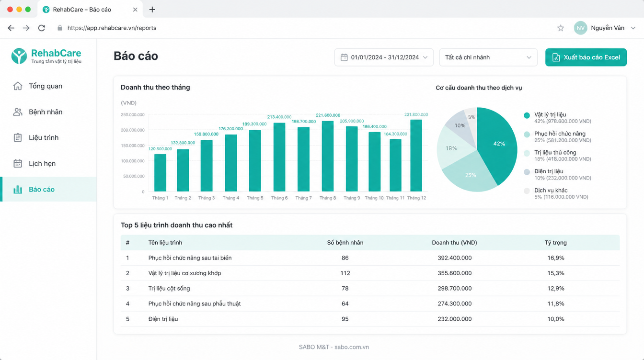Click the padlock icon in address bar
Viewport: 644px width, 360px height.
pyautogui.click(x=60, y=28)
